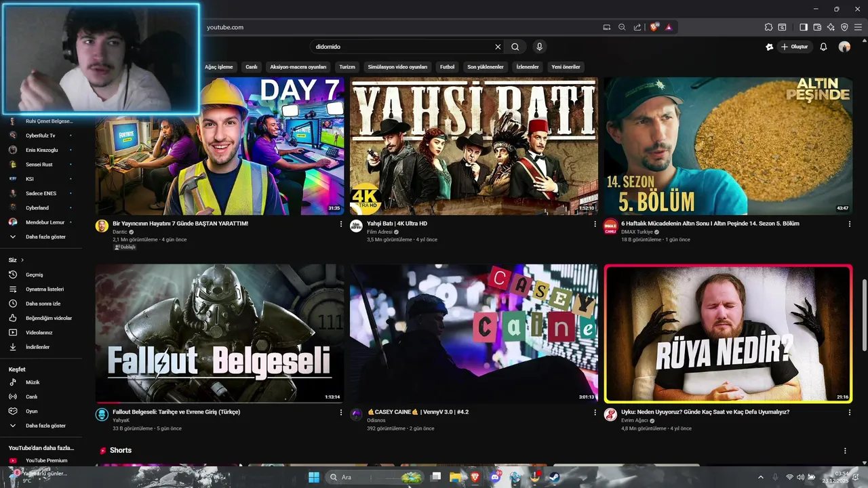The width and height of the screenshot is (868, 488).
Task: Open Steam from the taskbar
Action: pos(555,477)
